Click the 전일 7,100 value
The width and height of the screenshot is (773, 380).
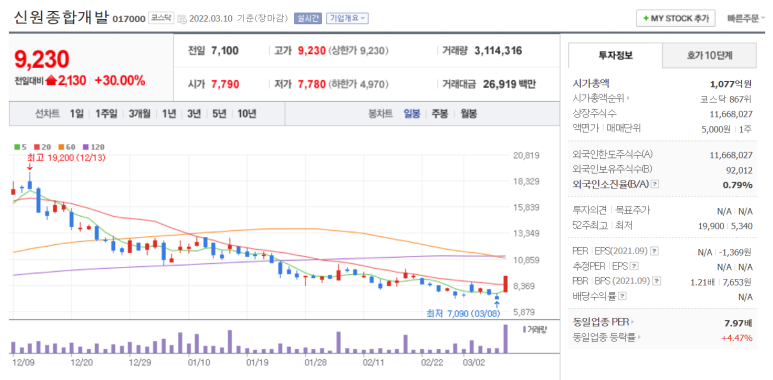[225, 50]
